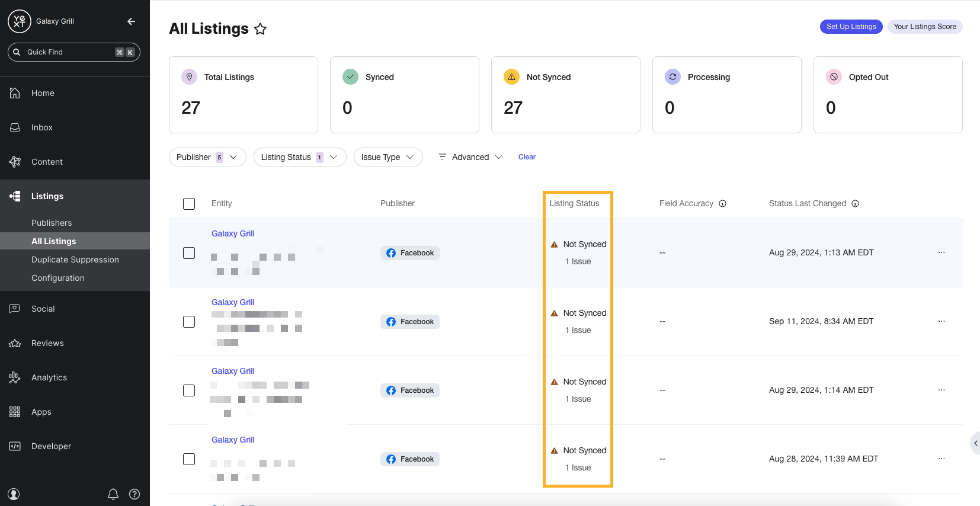Image resolution: width=980 pixels, height=506 pixels.
Task: Click the Listings sidebar icon
Action: 15,196
